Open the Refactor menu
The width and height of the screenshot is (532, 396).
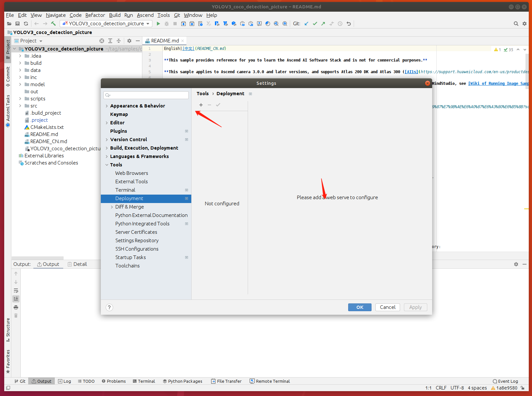[95, 15]
